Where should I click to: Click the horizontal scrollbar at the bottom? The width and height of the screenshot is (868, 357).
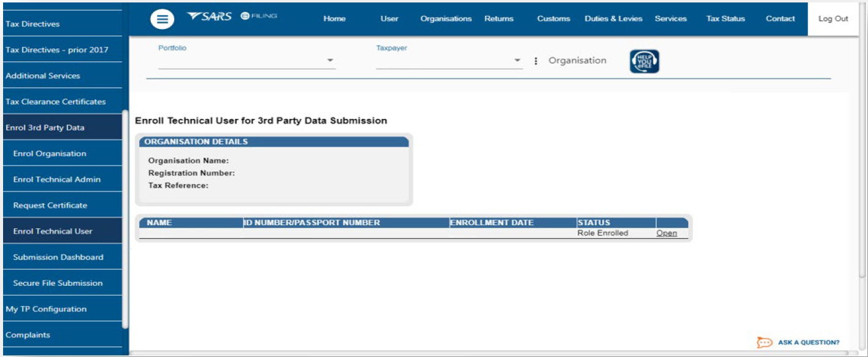coord(488,353)
